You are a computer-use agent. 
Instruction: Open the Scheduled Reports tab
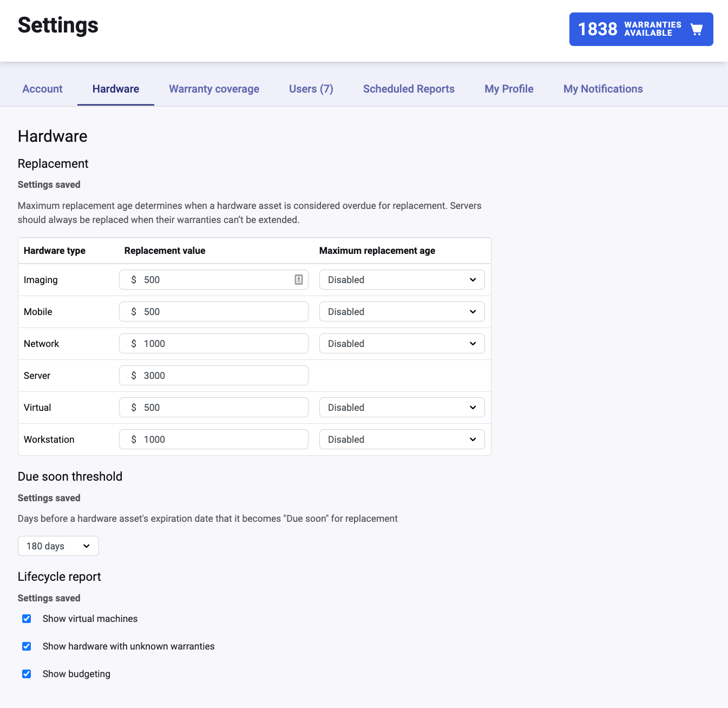pyautogui.click(x=409, y=89)
